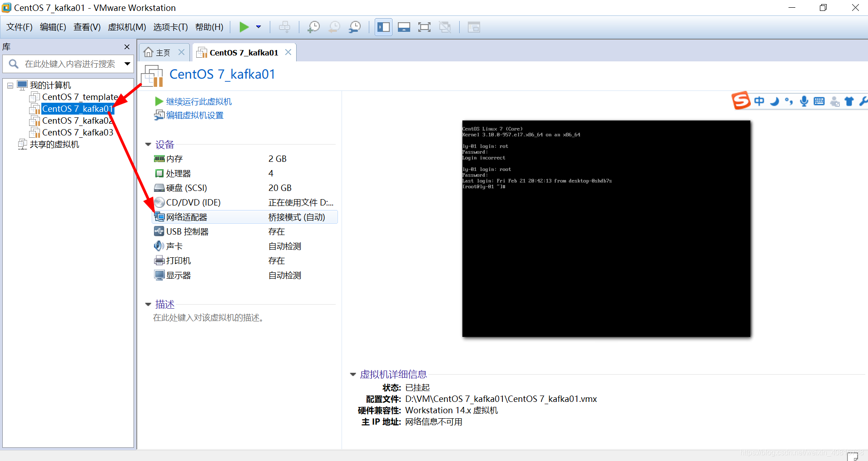The height and width of the screenshot is (461, 868).
Task: Click the 打印机 printer icon
Action: tap(159, 261)
